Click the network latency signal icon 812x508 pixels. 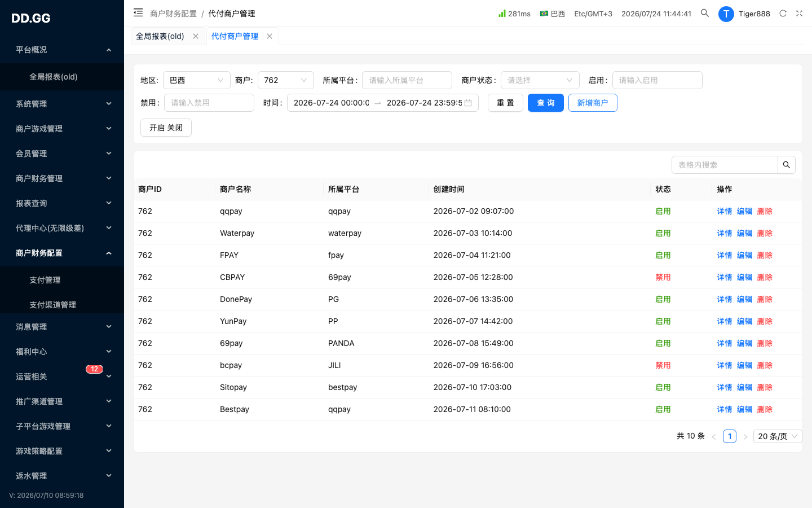502,14
